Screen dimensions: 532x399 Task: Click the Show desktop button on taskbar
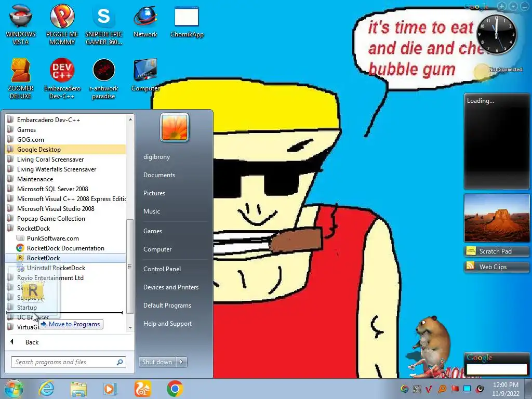click(x=528, y=389)
